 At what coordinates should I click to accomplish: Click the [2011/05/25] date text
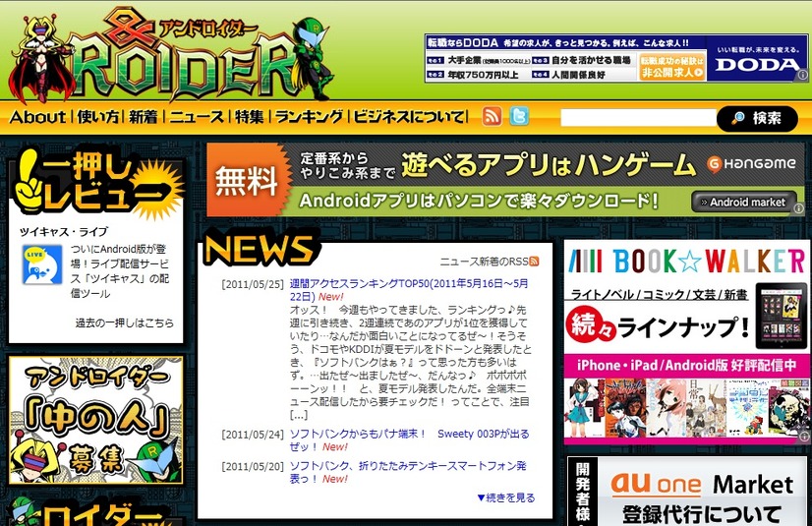(x=253, y=284)
